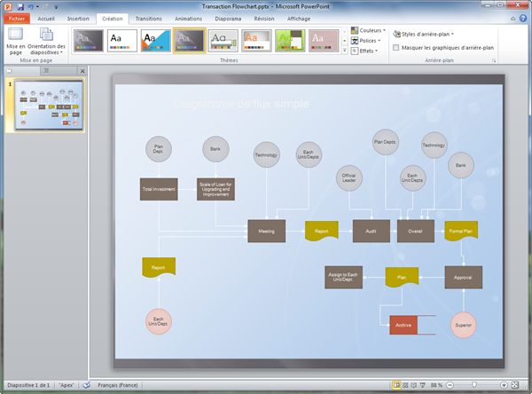Move themes gallery up one row
Image resolution: width=532 pixels, height=394 pixels.
point(344,31)
